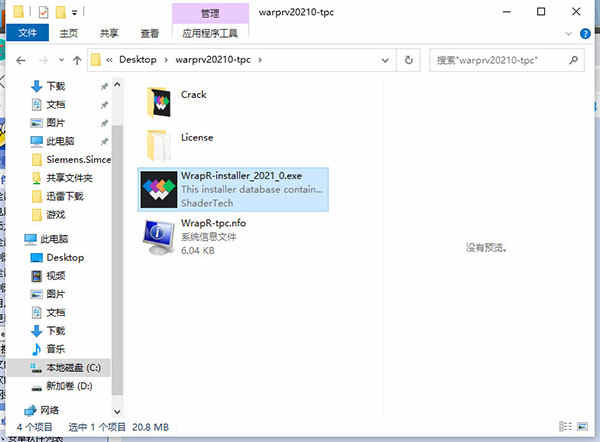The image size is (600, 442).
Task: Go back to previous folder
Action: click(21, 60)
